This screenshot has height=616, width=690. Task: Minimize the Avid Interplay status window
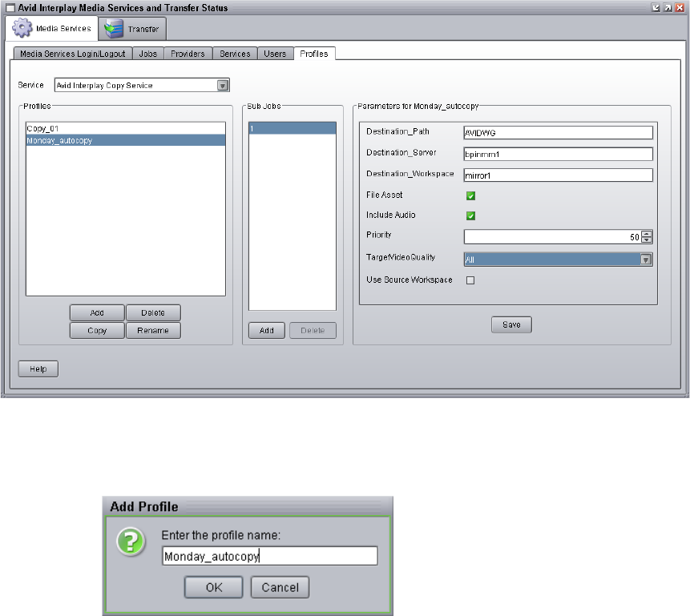pyautogui.click(x=656, y=7)
